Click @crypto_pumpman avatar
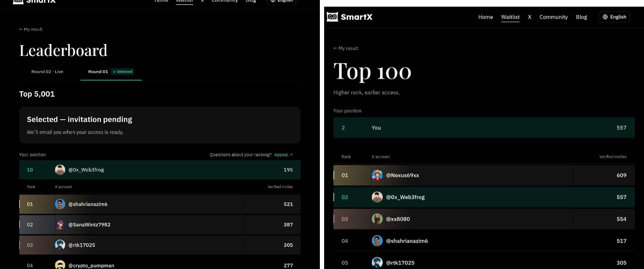Viewport: 644px width, 269px height. [60, 265]
